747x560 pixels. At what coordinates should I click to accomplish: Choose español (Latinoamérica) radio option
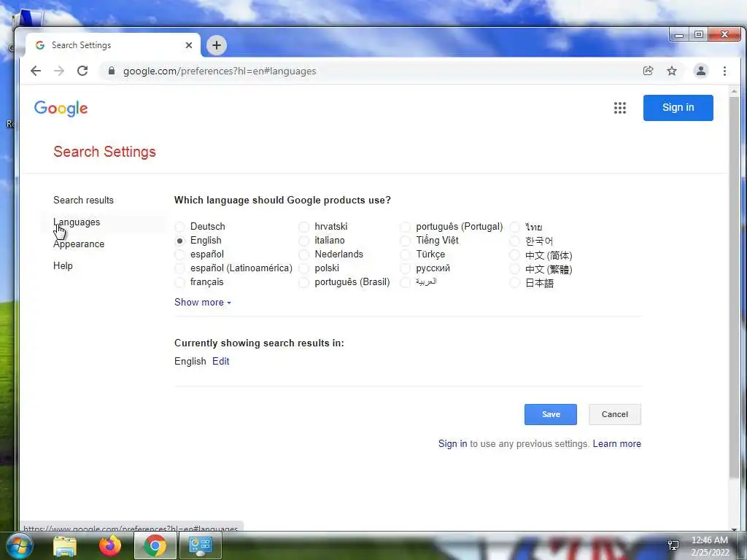179,268
